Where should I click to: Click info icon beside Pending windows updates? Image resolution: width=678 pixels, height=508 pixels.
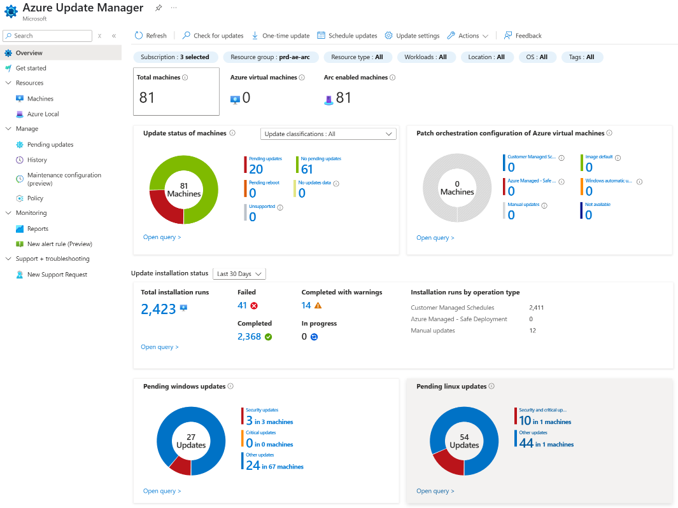[230, 386]
